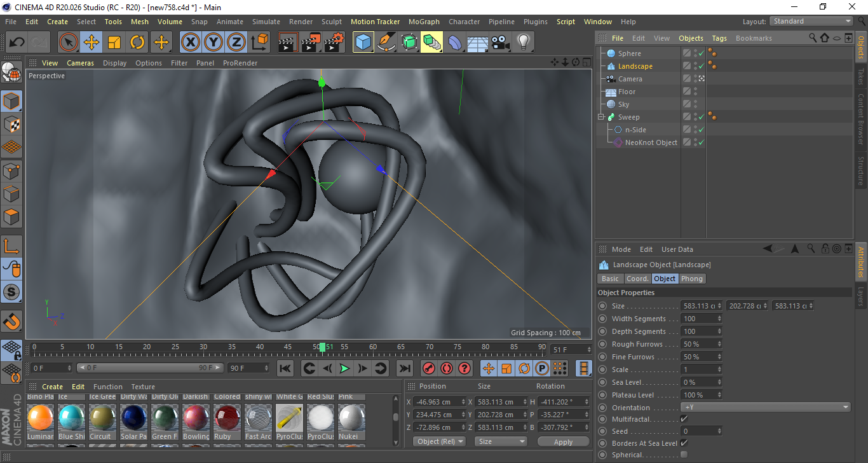Image resolution: width=868 pixels, height=463 pixels.
Task: Open the Tags menu in Objects panel
Action: pyautogui.click(x=719, y=38)
